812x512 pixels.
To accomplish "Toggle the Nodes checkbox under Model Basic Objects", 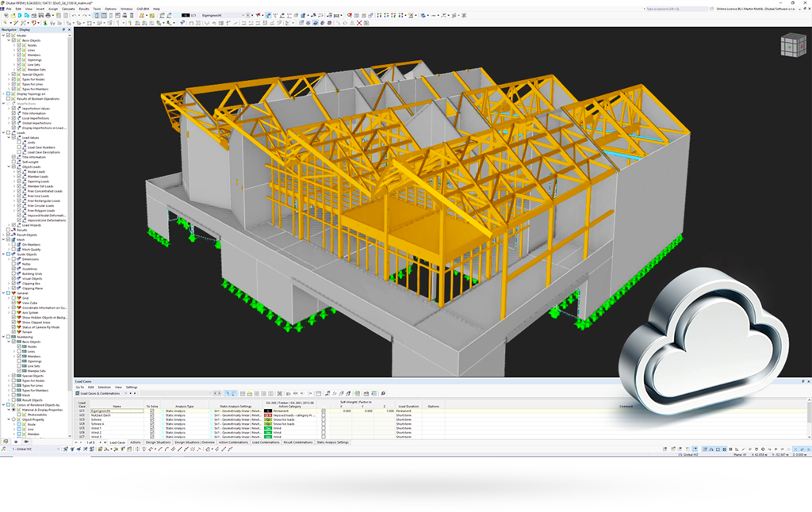I will coord(19,45).
